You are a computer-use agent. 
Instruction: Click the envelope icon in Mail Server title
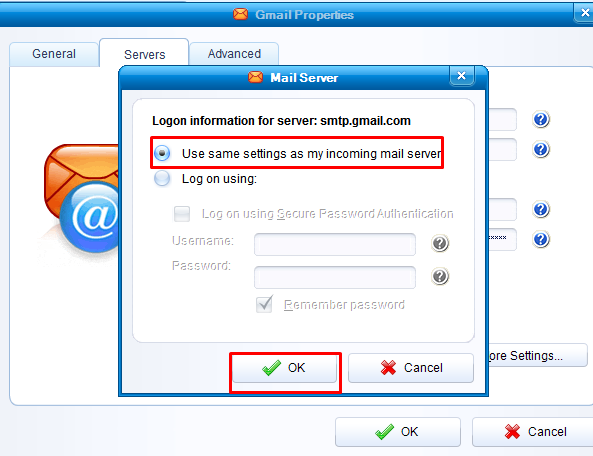pyautogui.click(x=255, y=77)
